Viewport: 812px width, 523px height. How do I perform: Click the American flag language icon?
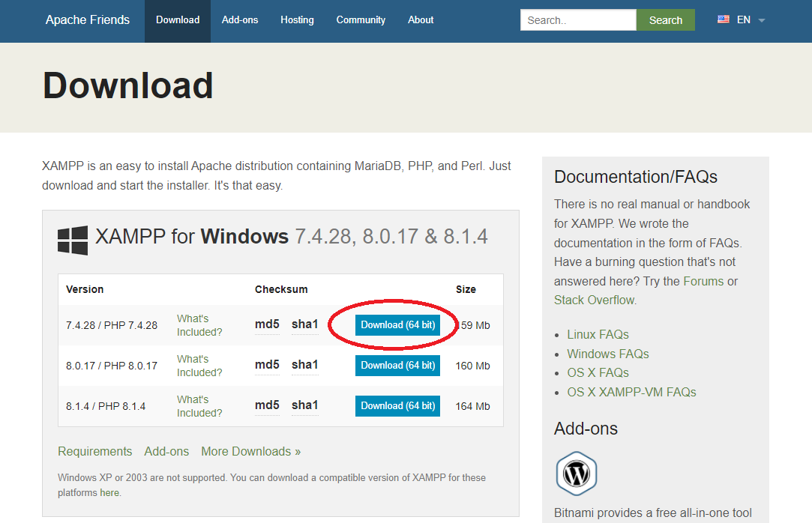pyautogui.click(x=723, y=19)
